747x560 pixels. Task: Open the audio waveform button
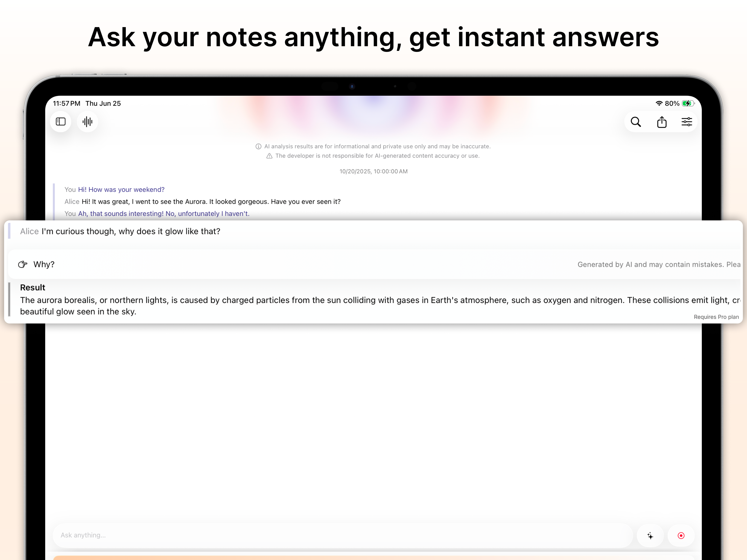click(x=87, y=122)
